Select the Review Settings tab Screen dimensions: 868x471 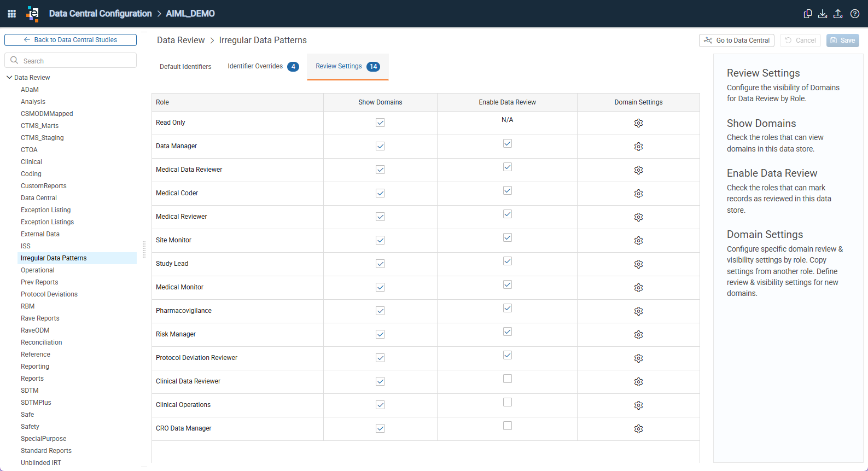click(347, 66)
